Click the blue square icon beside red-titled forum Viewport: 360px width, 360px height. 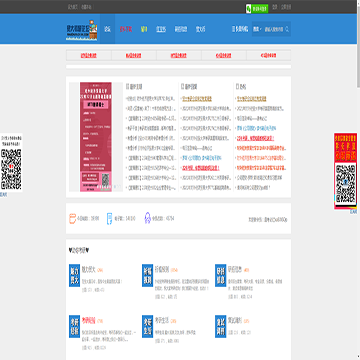pos(74,327)
